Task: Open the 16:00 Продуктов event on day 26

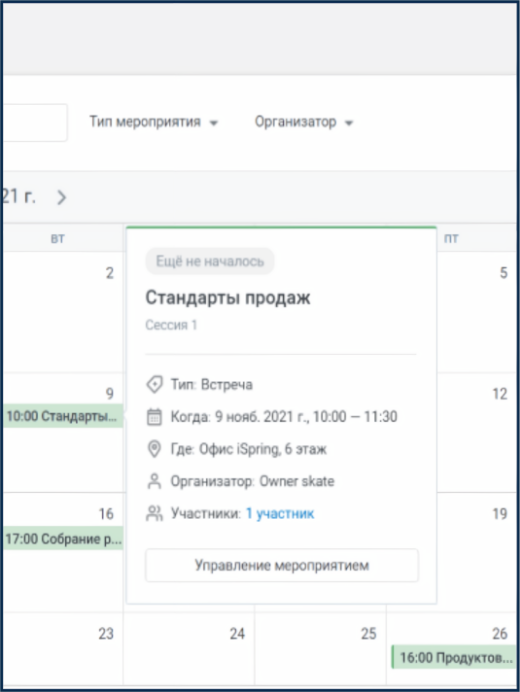Action: point(454,658)
